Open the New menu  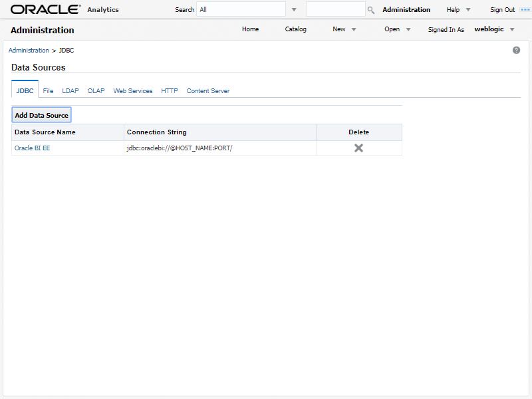coord(339,29)
